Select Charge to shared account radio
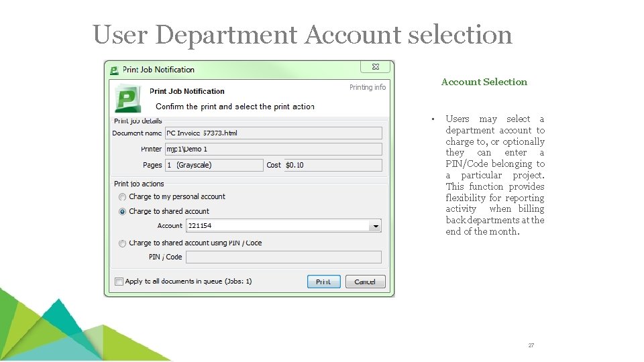 122,212
